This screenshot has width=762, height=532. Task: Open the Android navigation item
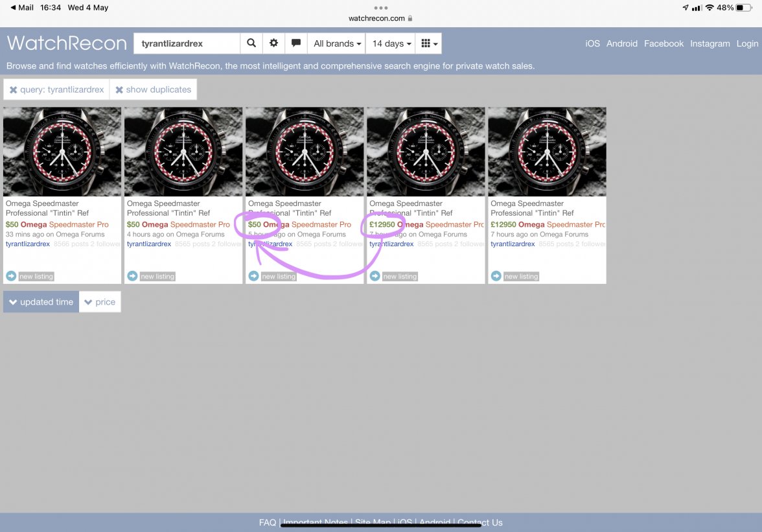coord(621,43)
